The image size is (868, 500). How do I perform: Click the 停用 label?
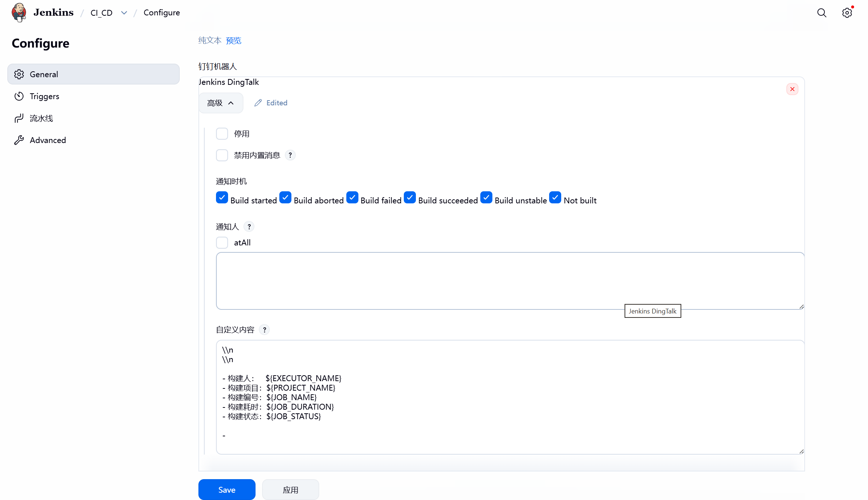(x=242, y=134)
